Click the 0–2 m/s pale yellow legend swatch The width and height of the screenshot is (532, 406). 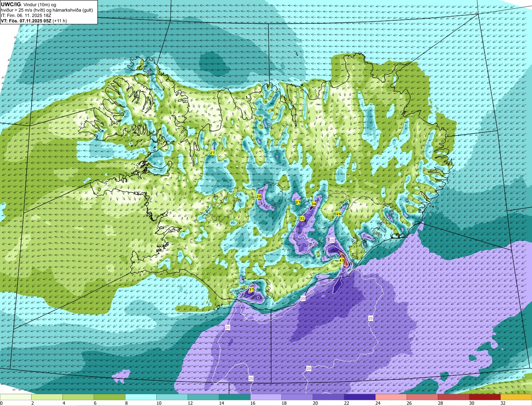pos(16,397)
